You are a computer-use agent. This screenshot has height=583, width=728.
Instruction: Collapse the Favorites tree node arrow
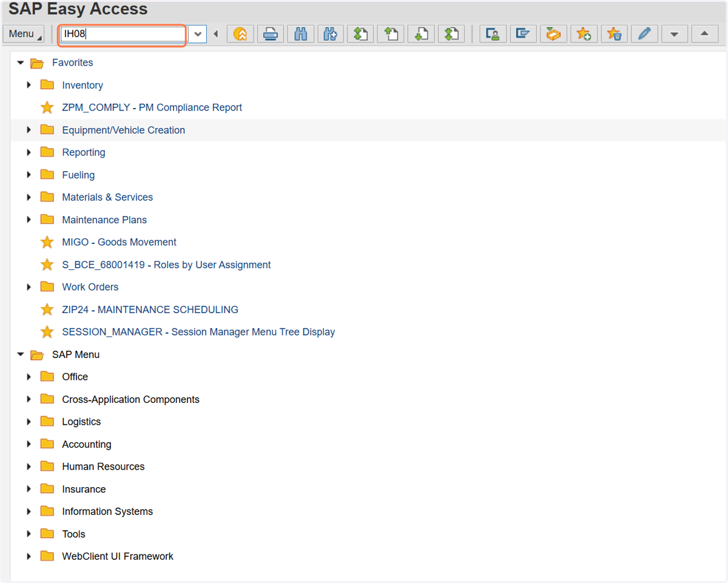click(20, 62)
